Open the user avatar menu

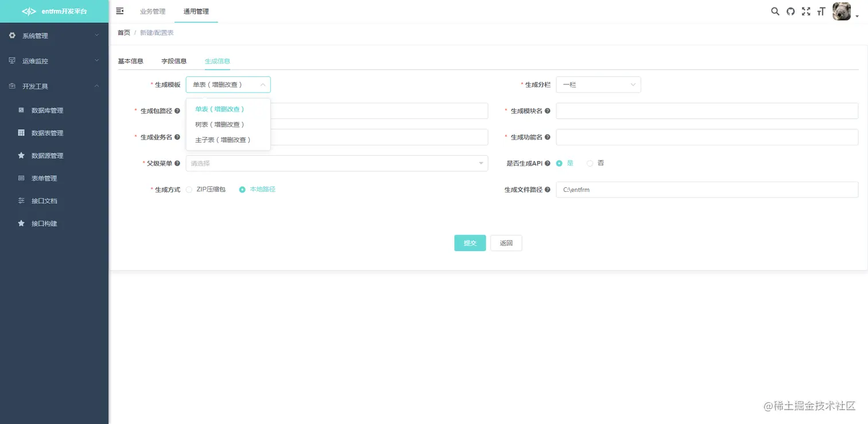point(842,11)
